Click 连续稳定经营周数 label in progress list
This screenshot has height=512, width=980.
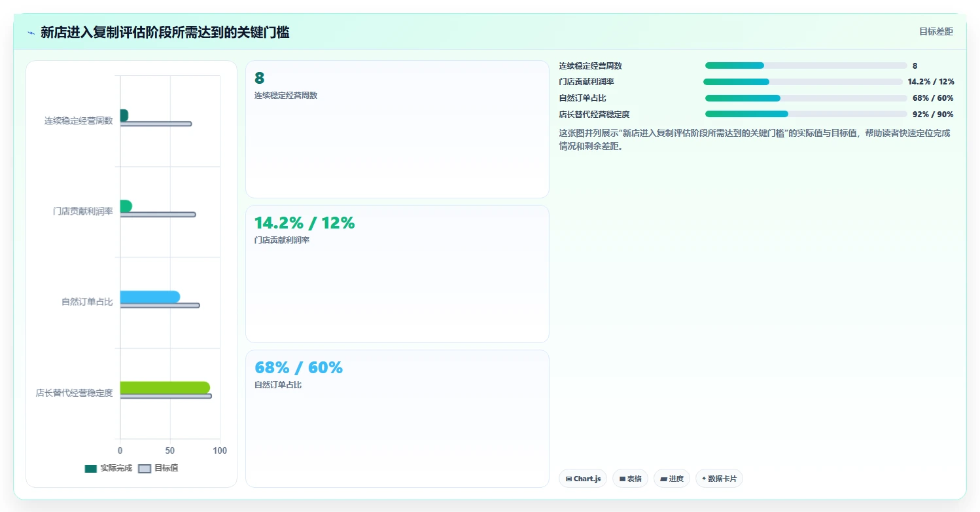(x=590, y=65)
